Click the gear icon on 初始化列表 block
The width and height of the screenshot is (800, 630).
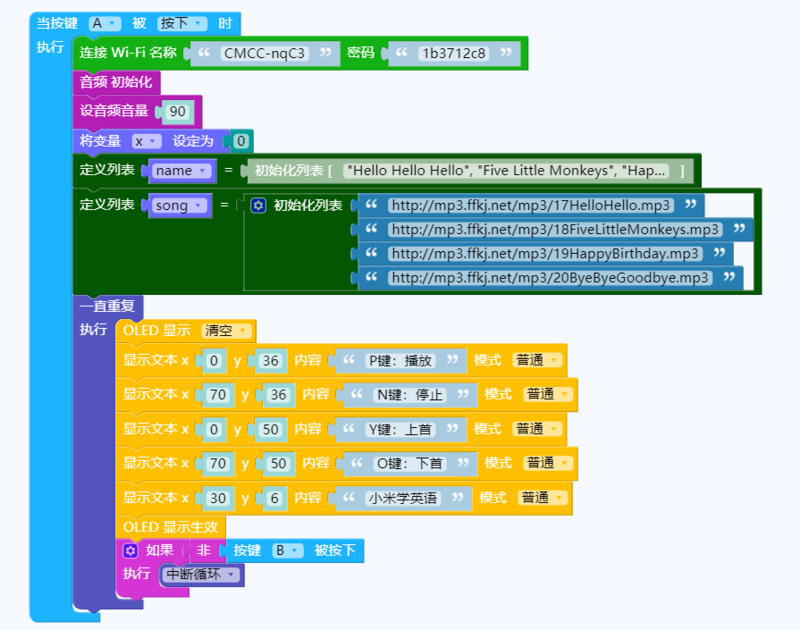(258, 205)
